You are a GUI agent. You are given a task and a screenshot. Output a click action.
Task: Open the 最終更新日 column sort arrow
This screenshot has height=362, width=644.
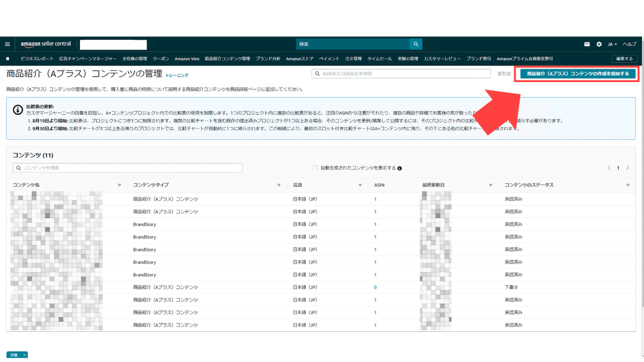(491, 185)
